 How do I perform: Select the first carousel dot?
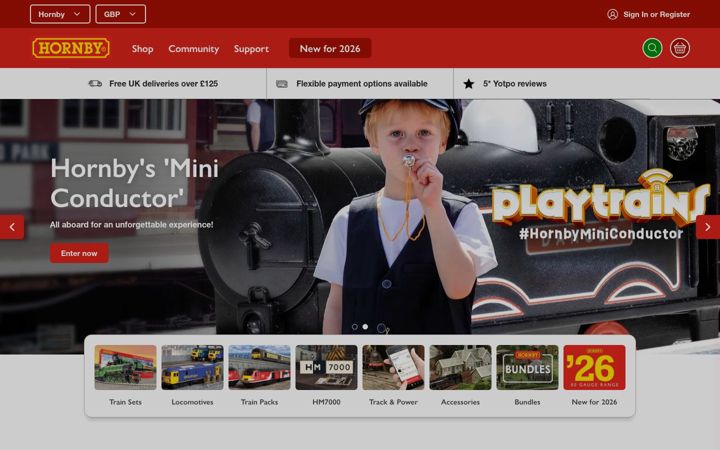click(x=354, y=327)
